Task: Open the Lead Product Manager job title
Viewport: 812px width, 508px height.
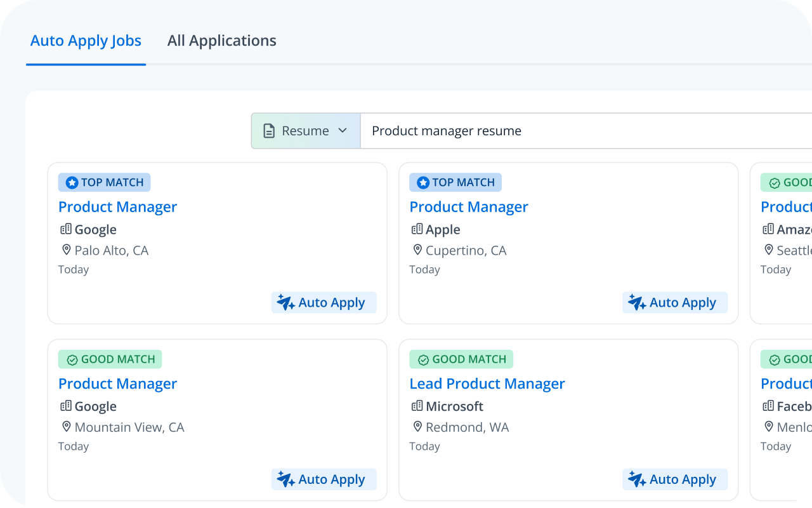Action: click(487, 384)
